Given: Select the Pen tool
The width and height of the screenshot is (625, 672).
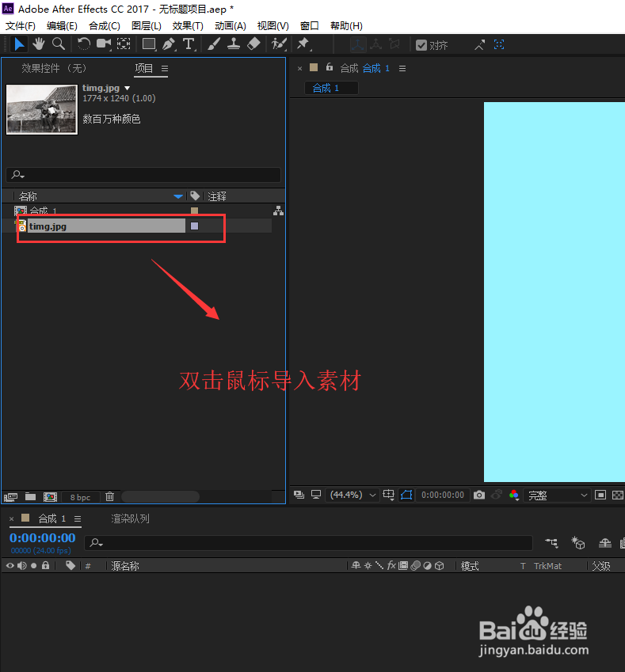Looking at the screenshot, I should [x=169, y=44].
